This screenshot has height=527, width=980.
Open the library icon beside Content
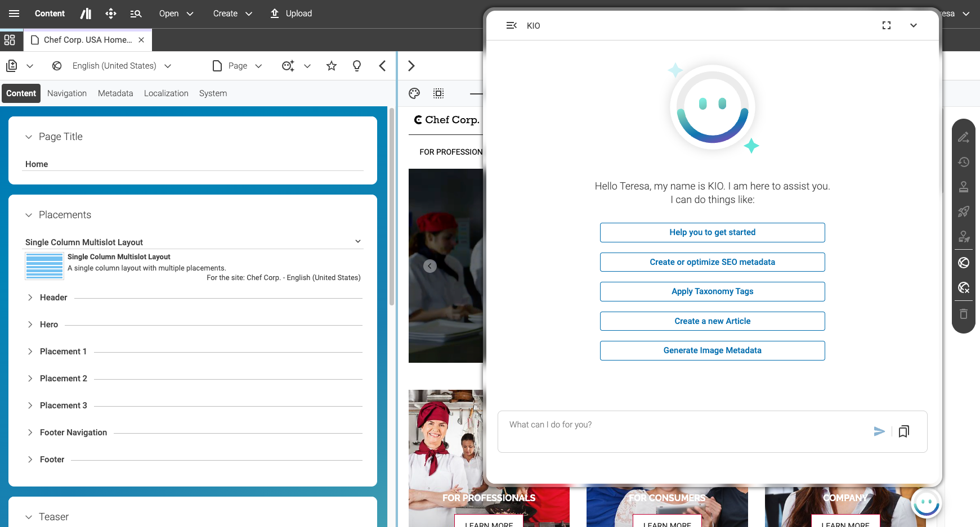86,13
